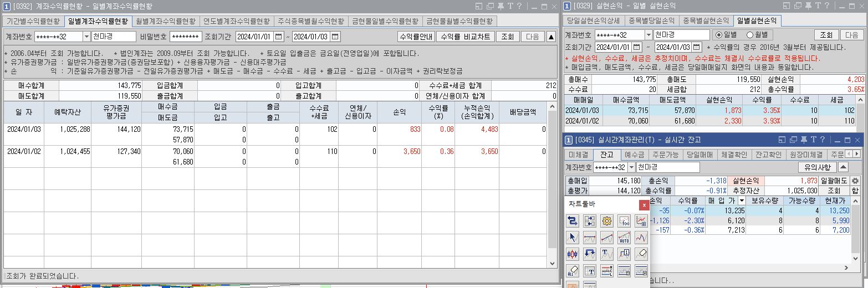868x288 pixels.
Task: Select the arrow pointer tool in 차트툴바
Action: [x=573, y=238]
